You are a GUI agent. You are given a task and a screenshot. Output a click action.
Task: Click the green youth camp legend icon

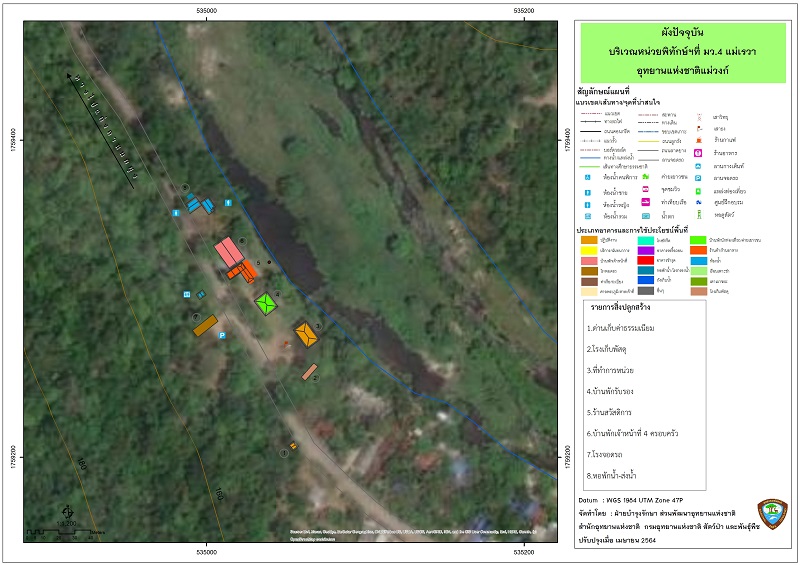645,177
